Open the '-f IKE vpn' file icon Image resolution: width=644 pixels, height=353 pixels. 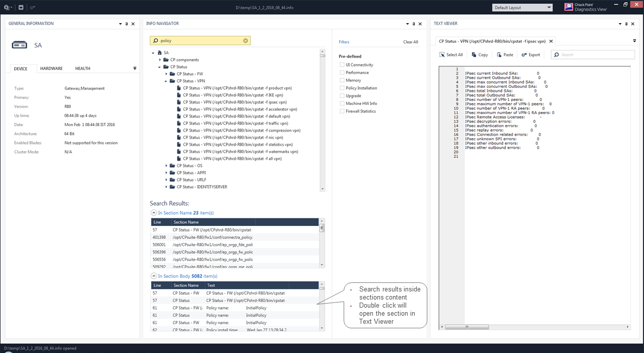click(x=179, y=95)
